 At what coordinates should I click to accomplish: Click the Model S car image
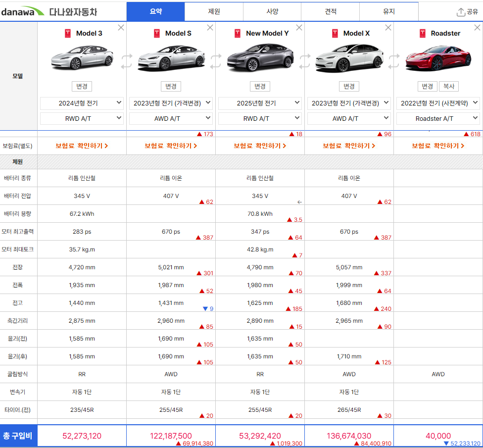[x=171, y=58]
